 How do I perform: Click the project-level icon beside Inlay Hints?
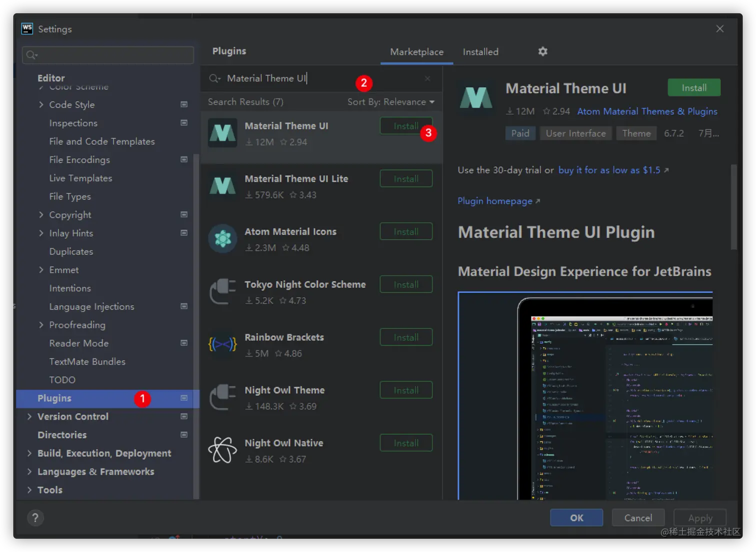point(184,233)
